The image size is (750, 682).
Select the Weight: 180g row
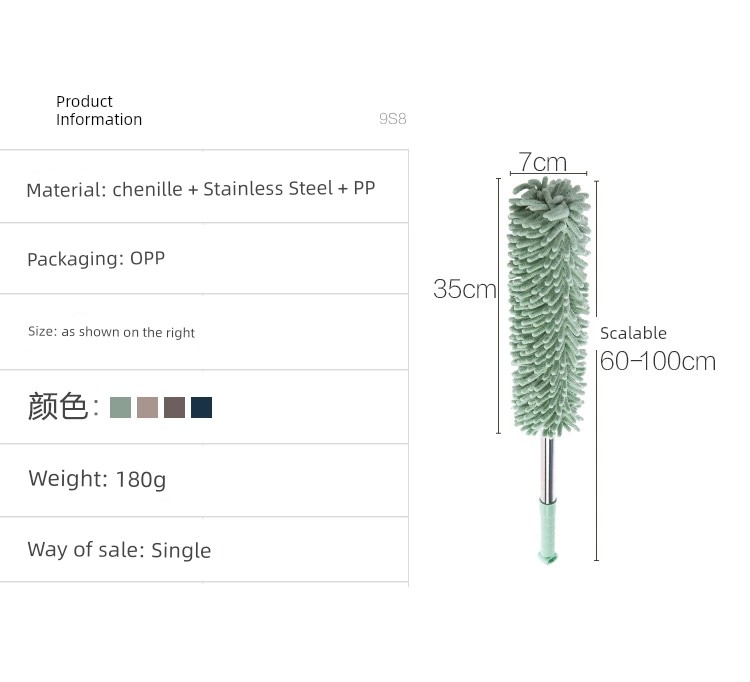coord(204,480)
